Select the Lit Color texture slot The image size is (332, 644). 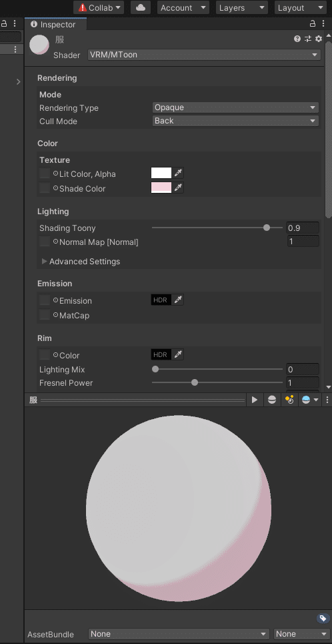45,174
